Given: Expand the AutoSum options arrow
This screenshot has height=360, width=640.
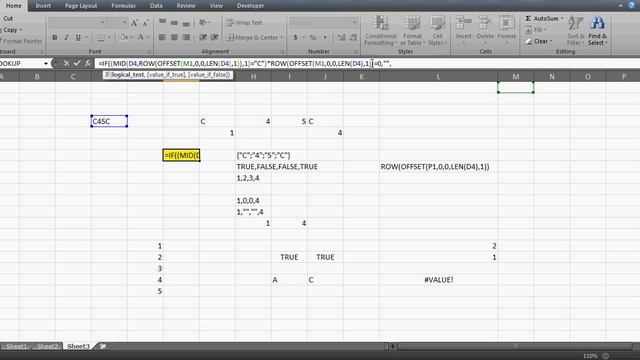Looking at the screenshot, I should point(562,18).
